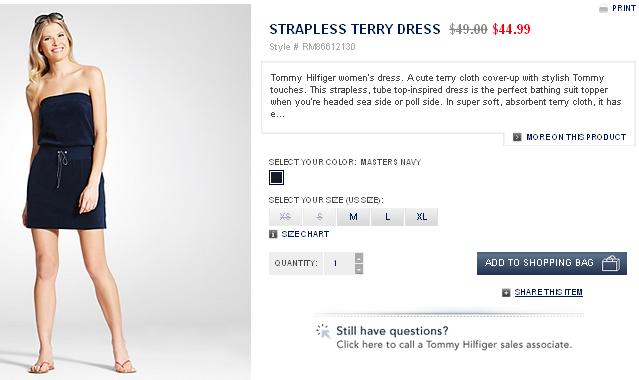Select size XL
639x380 pixels.
(422, 217)
